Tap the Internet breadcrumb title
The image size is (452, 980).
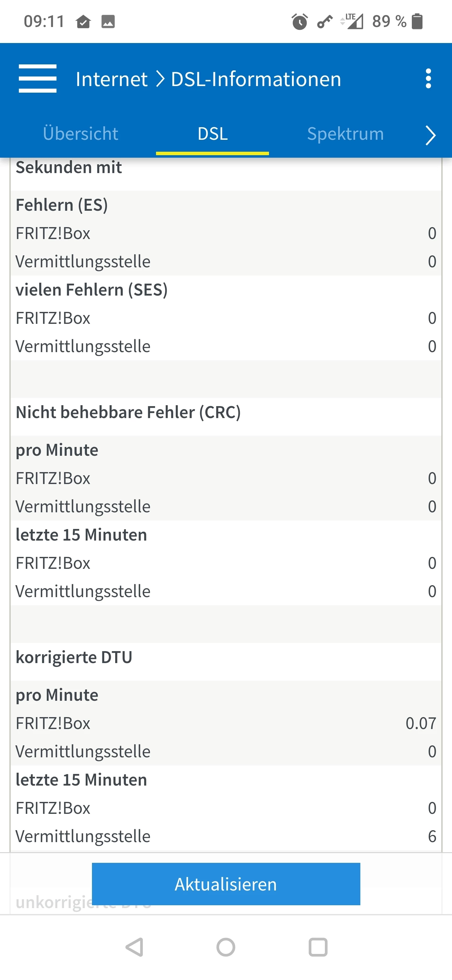click(x=111, y=79)
